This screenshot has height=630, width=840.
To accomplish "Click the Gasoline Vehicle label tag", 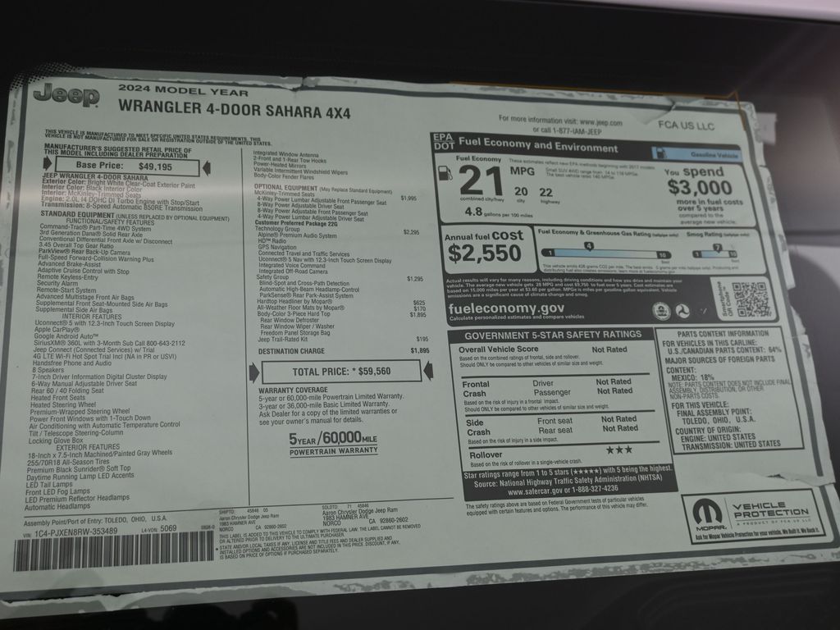I will (696, 153).
